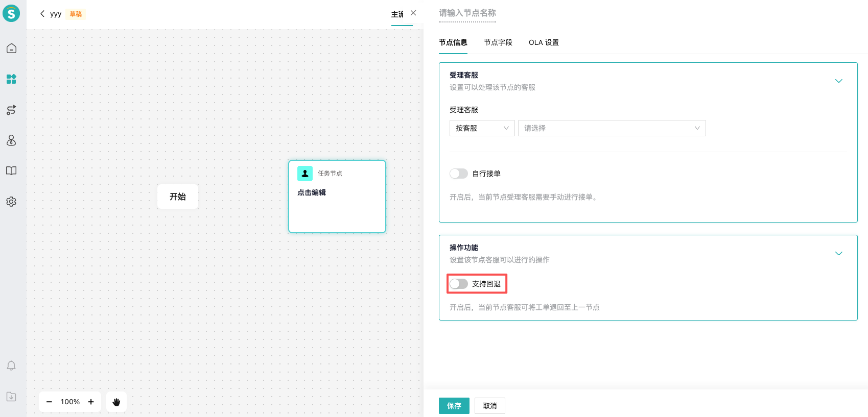Switch to the OLA 设置 tab
The image size is (868, 417).
[544, 42]
